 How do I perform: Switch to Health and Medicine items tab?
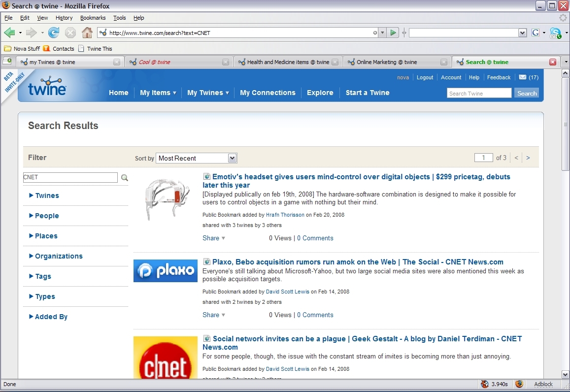click(288, 62)
